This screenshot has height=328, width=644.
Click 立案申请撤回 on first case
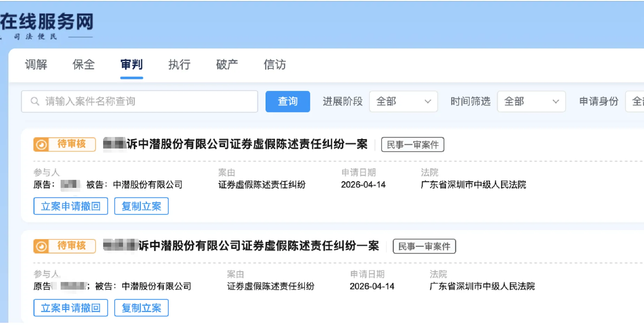tap(71, 206)
